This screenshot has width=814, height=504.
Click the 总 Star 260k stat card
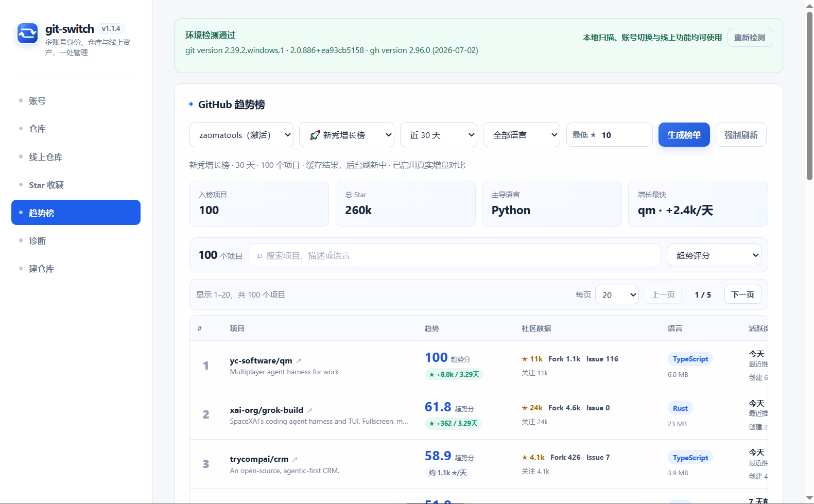click(x=406, y=204)
